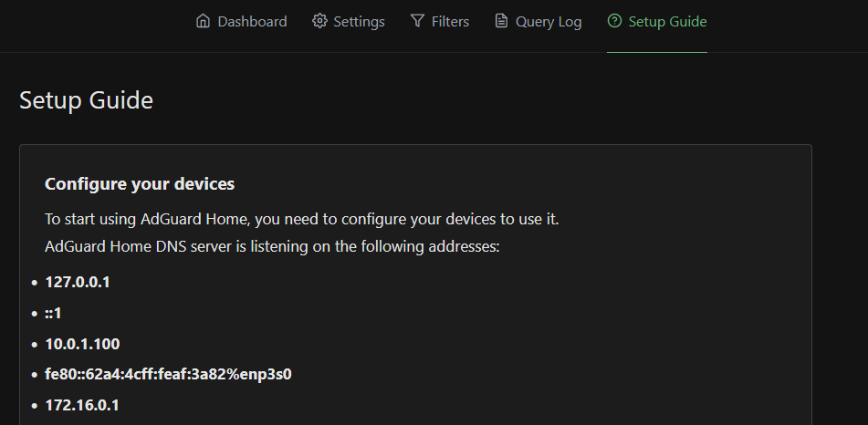Viewport: 868px width, 425px height.
Task: Select the 10.0.1.100 address entry
Action: pos(82,344)
